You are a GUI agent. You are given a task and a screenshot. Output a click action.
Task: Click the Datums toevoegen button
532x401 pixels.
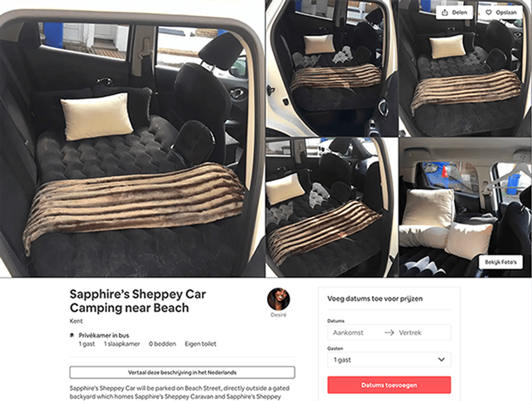tap(389, 385)
